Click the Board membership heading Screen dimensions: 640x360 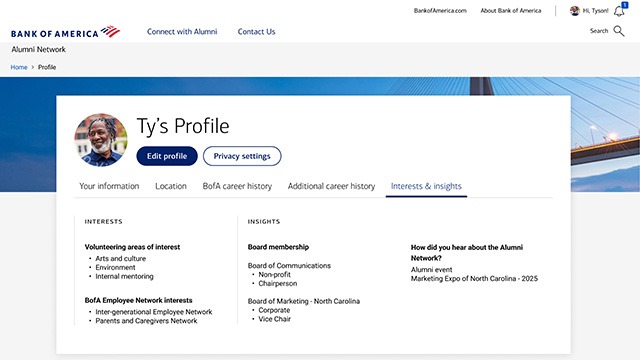point(278,247)
